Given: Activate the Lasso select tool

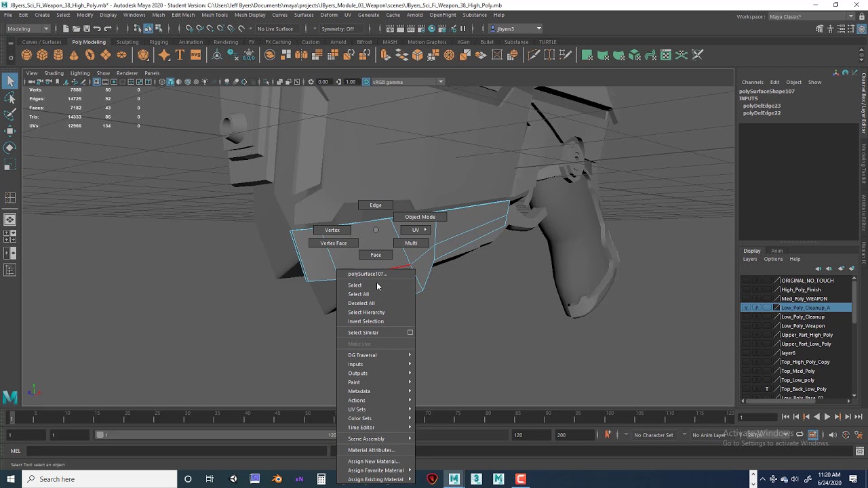Looking at the screenshot, I should 10,98.
